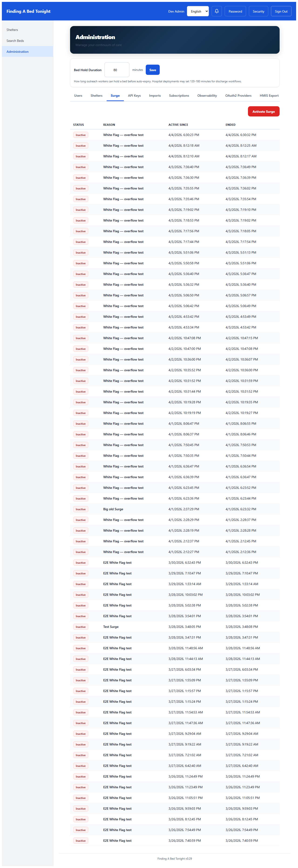The width and height of the screenshot is (298, 868).
Task: Switch to the Users tab
Action: [x=78, y=96]
